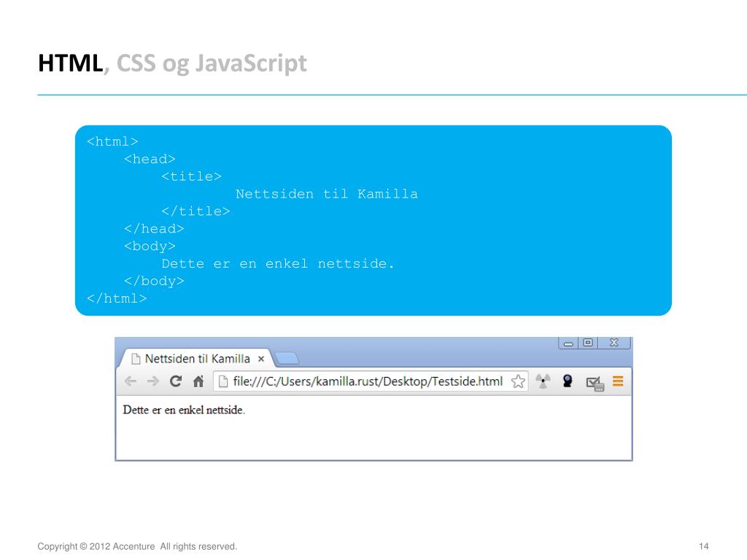
Task: Click the opening <html> tag in code
Action: point(112,141)
